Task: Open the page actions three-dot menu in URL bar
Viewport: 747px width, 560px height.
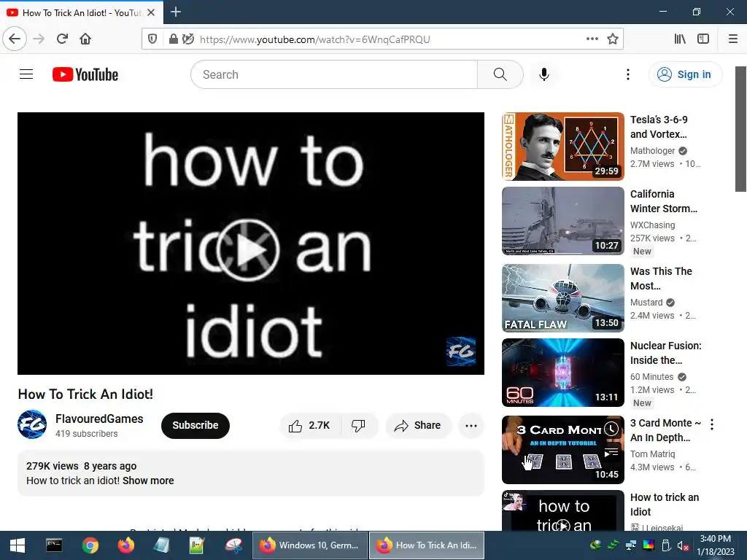Action: point(592,39)
